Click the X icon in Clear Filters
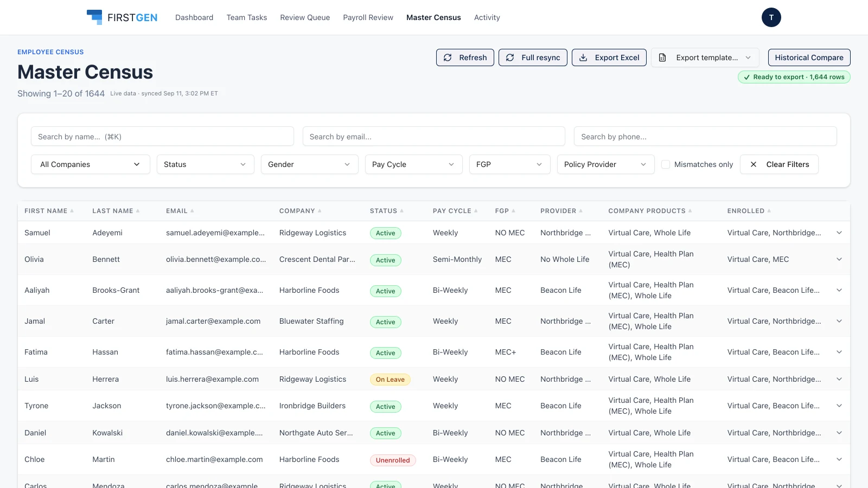Screen dimensions: 868x488 pos(754,164)
